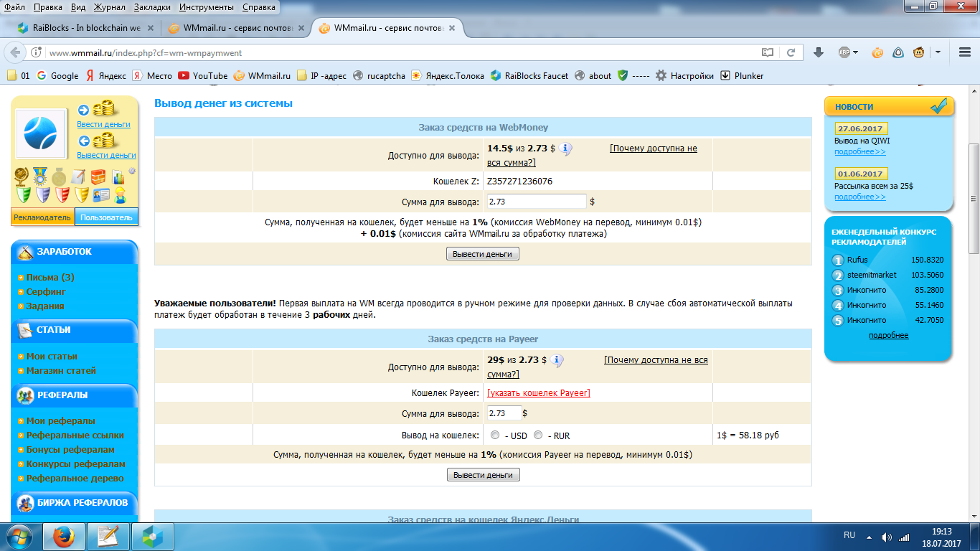Expand the Greasemonkey dropdown arrow

[x=938, y=52]
